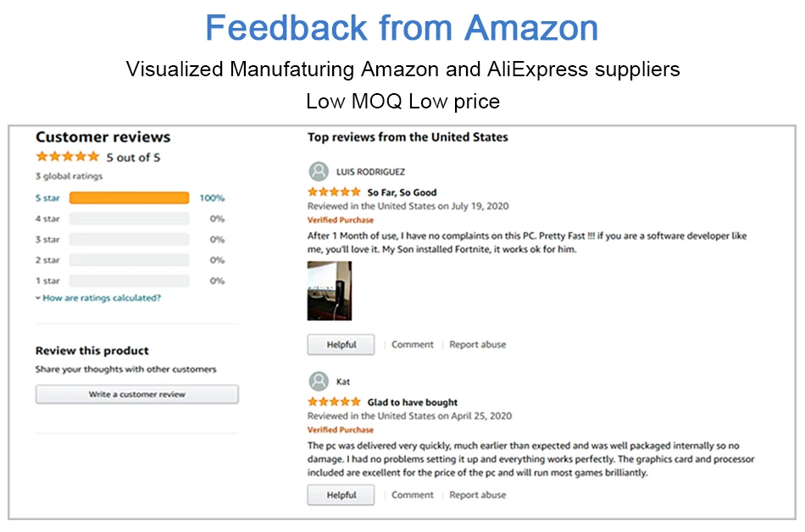The image size is (805, 532).
Task: Mark Kat's review as Helpful
Action: point(341,495)
